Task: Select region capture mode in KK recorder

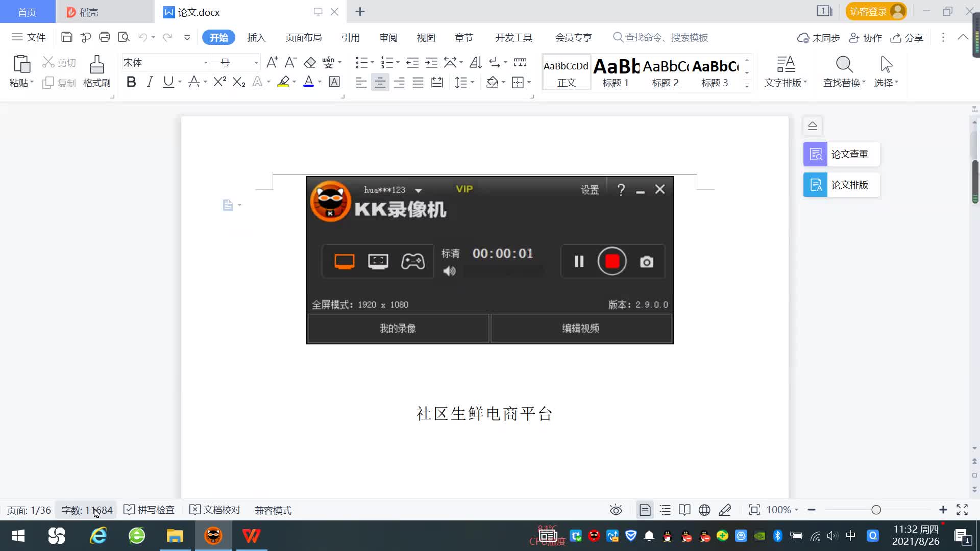Action: point(378,261)
